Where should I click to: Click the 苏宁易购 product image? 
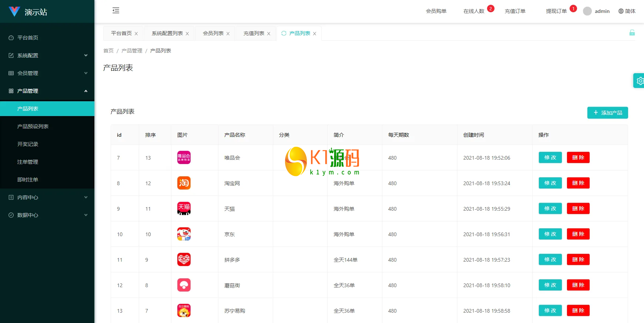[184, 310]
